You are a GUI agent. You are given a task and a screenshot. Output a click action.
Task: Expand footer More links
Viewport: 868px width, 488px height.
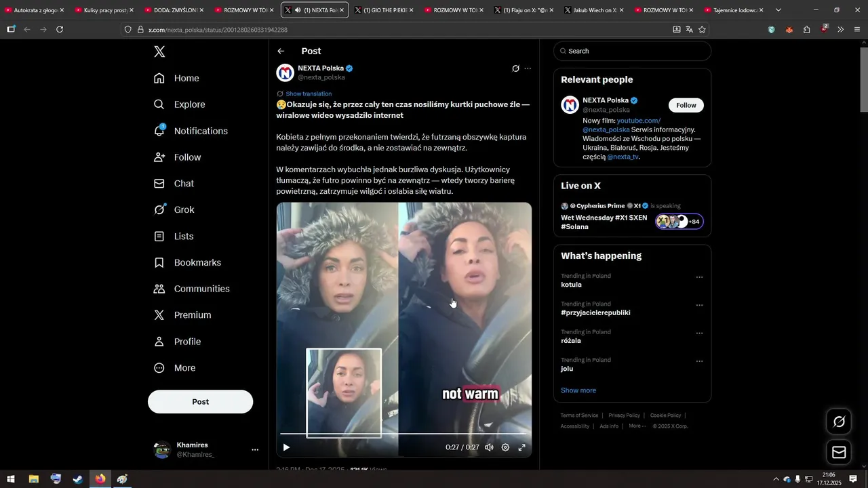click(637, 426)
